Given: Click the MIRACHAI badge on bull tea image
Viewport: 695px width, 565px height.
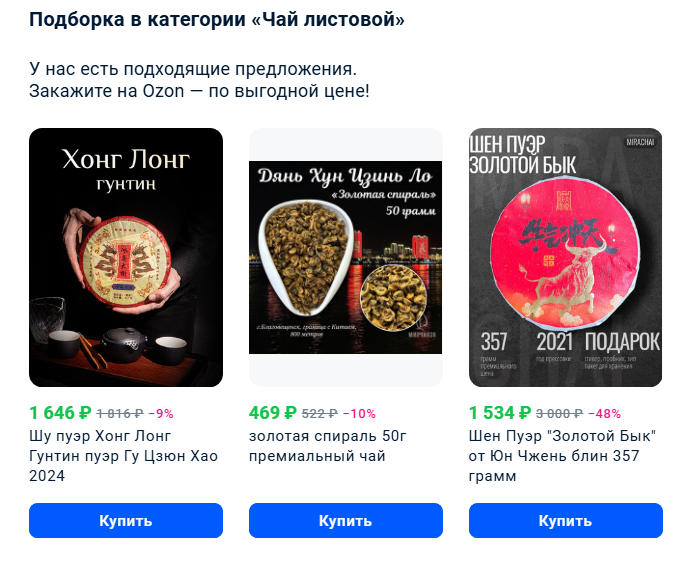Looking at the screenshot, I should (640, 142).
